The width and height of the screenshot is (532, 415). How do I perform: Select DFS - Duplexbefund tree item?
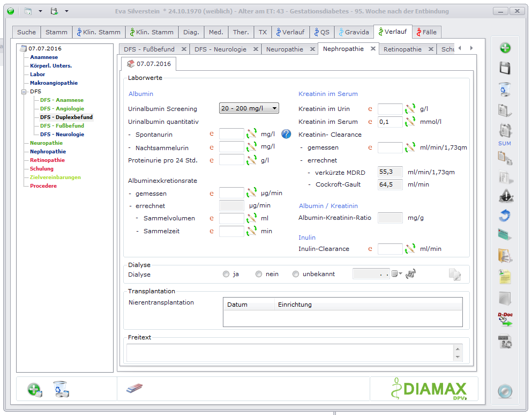66,117
